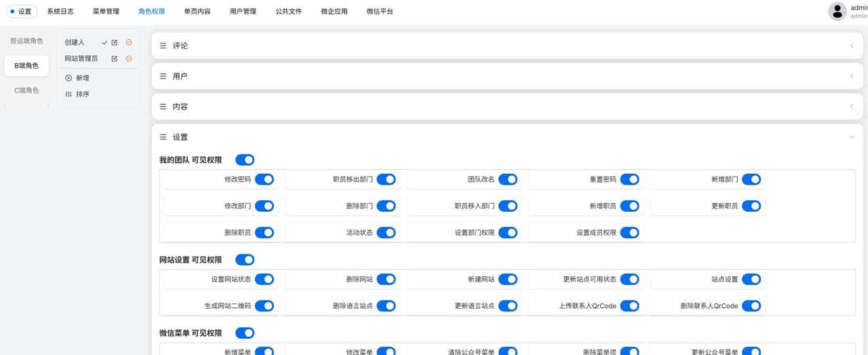
Task: Toggle the 上传联系人QrCode switch
Action: (629, 305)
